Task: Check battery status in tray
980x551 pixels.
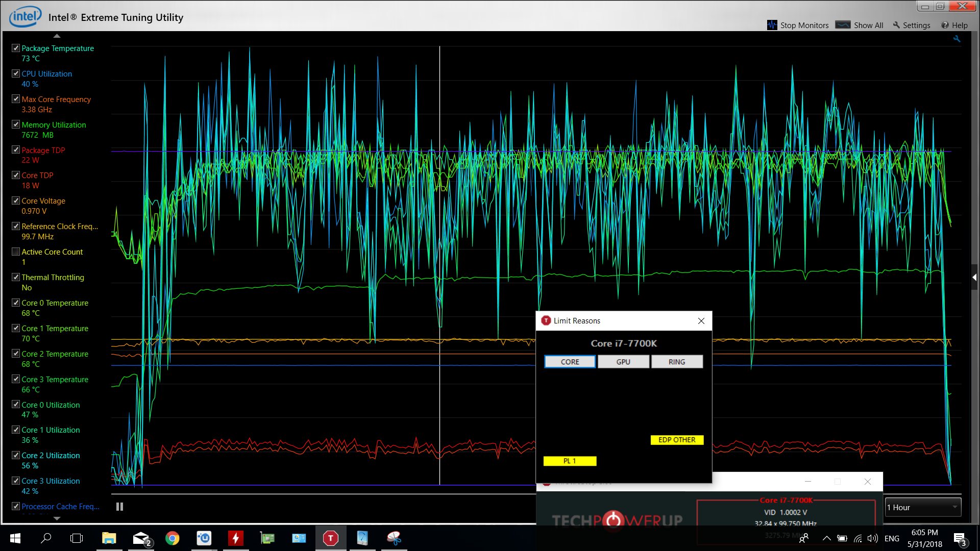Action: tap(842, 538)
